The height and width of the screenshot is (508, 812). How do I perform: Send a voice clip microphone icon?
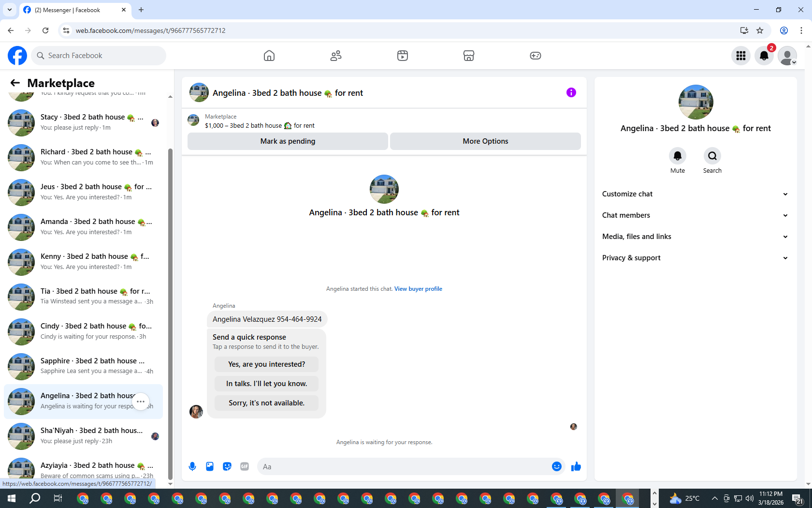[192, 466]
